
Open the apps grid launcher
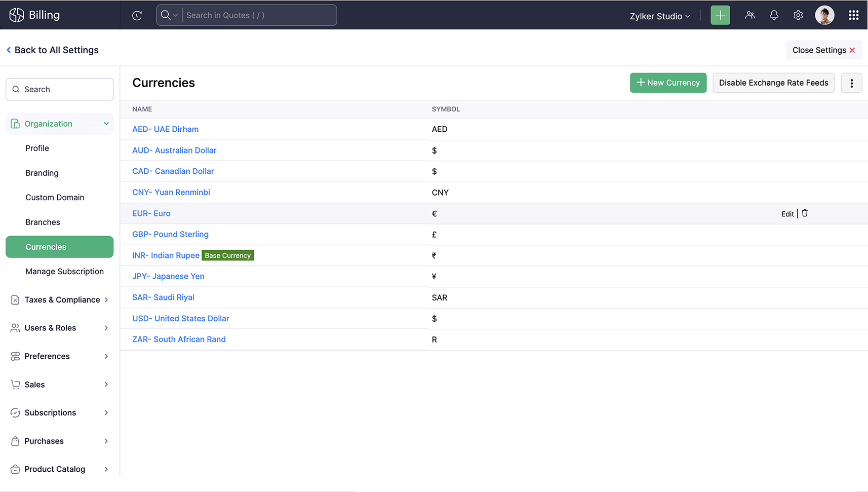pyautogui.click(x=853, y=15)
